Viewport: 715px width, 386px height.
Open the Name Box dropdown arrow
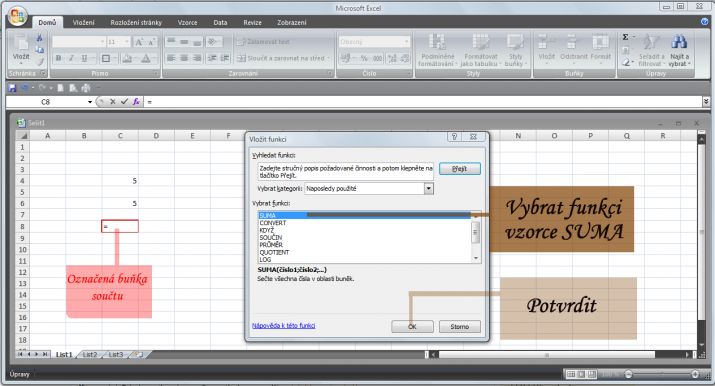pos(90,102)
